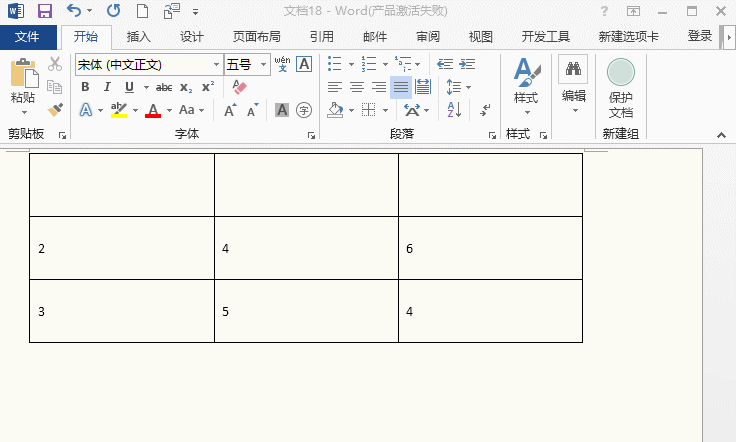Decrease paragraph indent

coord(445,64)
